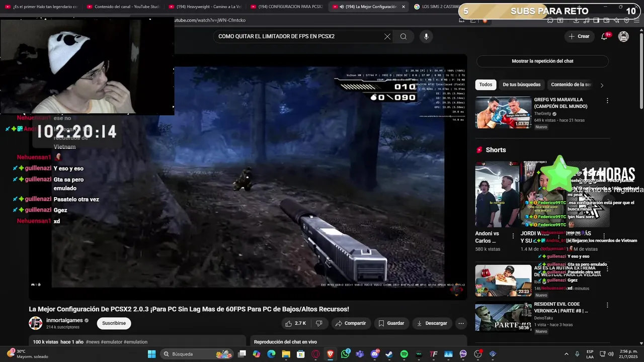Dislike the PCSX2 video
644x362 pixels.
coord(318,323)
